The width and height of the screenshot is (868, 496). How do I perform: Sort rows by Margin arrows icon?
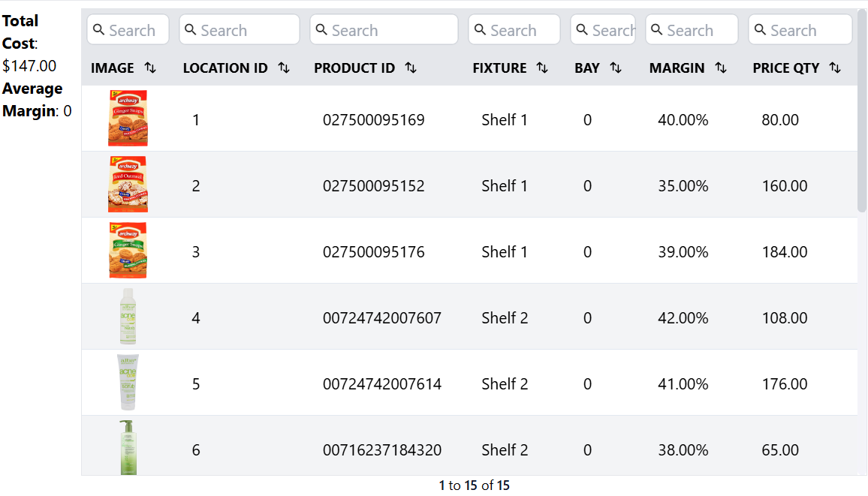click(721, 68)
